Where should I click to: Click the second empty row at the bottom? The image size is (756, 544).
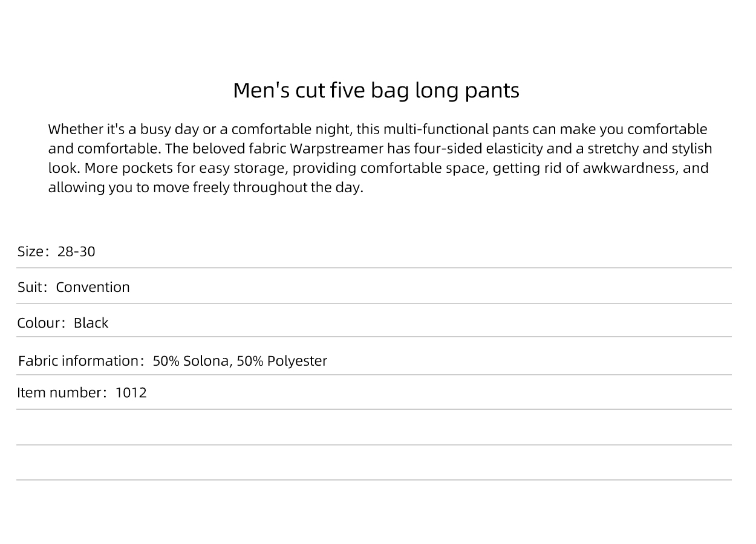coord(374,463)
